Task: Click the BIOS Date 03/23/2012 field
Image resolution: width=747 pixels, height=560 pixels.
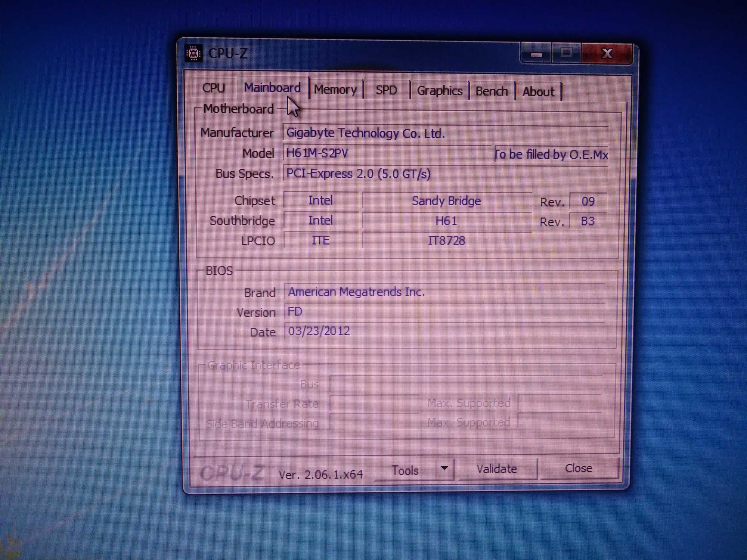Action: click(x=444, y=331)
